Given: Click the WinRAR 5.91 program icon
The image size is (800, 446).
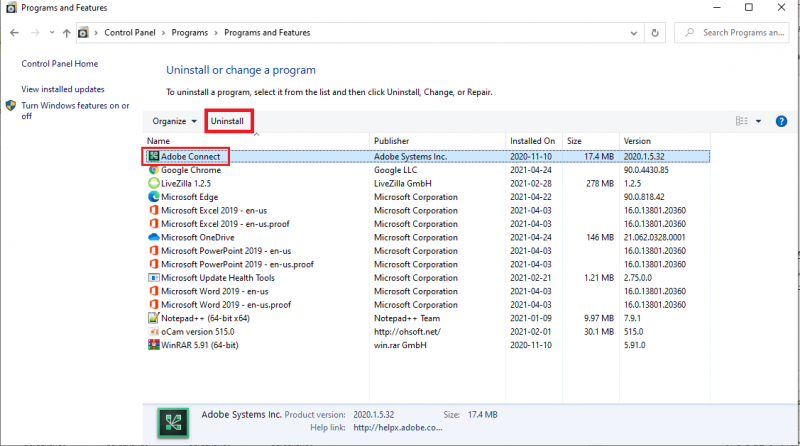Looking at the screenshot, I should pos(153,345).
